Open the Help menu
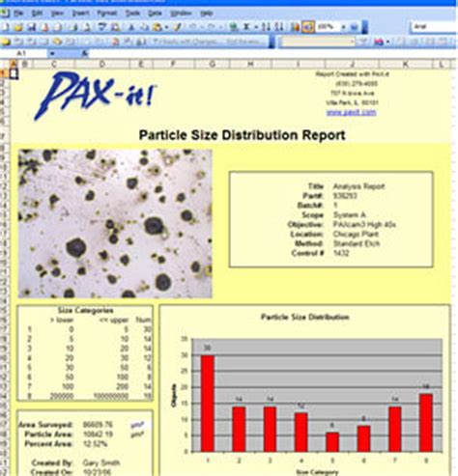The width and height of the screenshot is (458, 476). (x=207, y=14)
